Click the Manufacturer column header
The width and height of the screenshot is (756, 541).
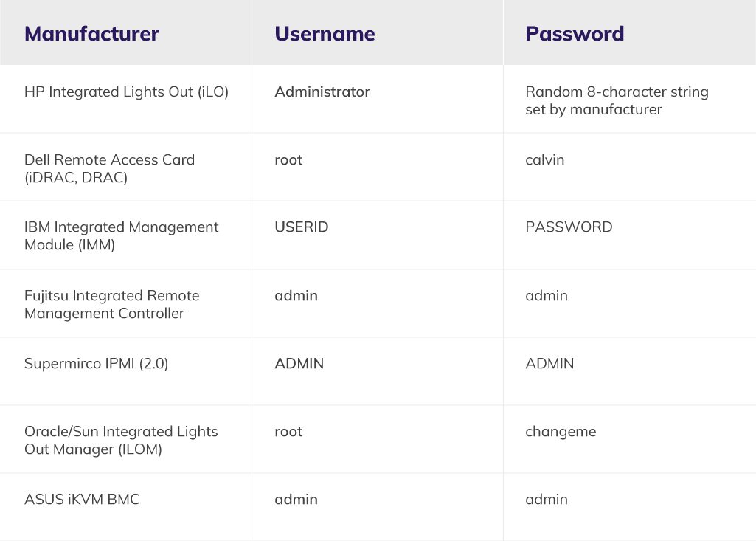pos(91,34)
